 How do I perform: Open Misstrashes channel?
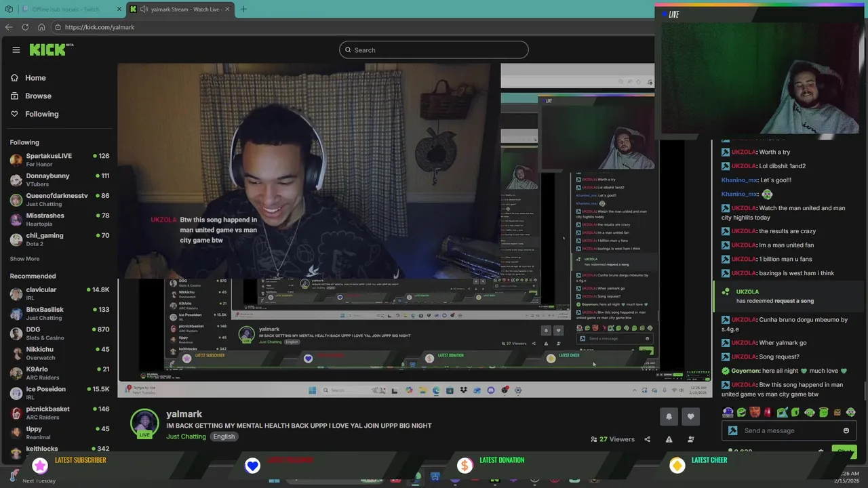coord(60,219)
